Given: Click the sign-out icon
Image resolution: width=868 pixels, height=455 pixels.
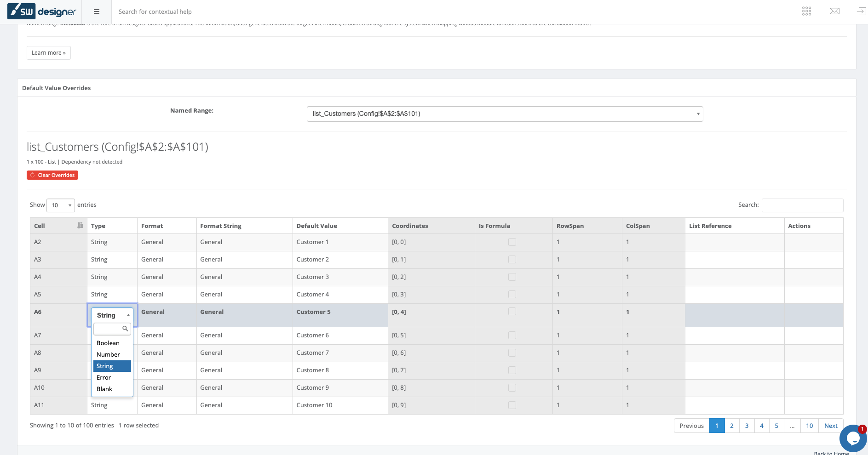Looking at the screenshot, I should pyautogui.click(x=862, y=11).
